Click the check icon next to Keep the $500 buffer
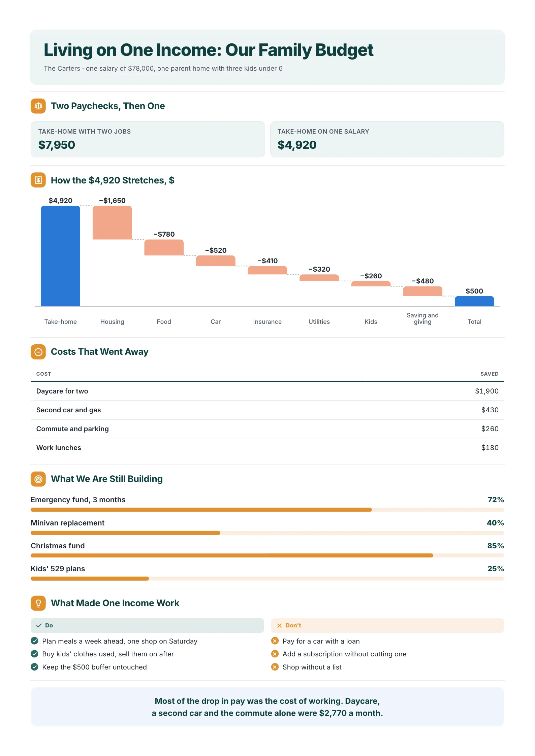 point(34,667)
